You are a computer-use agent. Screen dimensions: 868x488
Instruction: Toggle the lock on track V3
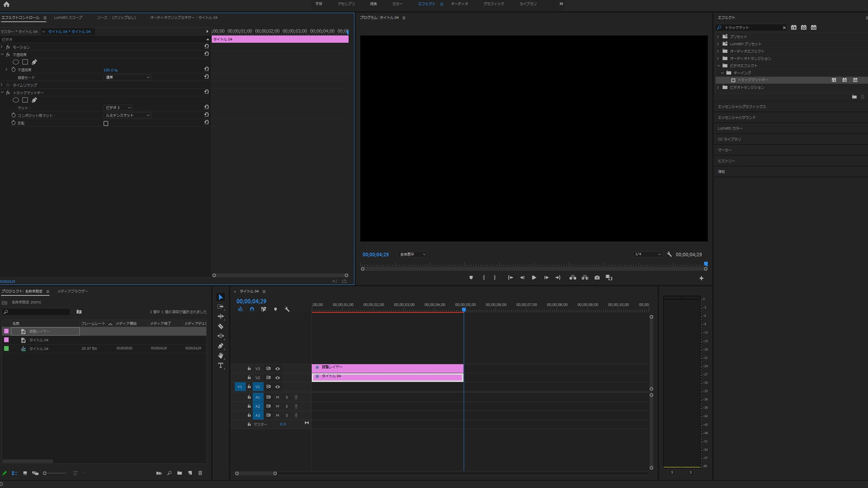(x=249, y=369)
